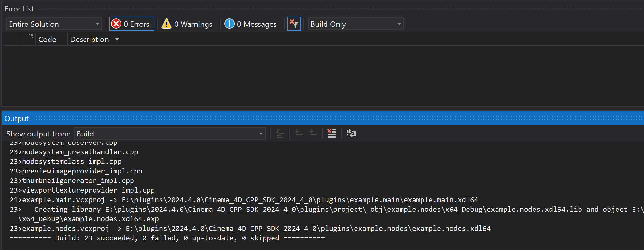The image size is (644, 250).
Task: Open the Entire Solution scope dropdown
Action: click(x=54, y=24)
